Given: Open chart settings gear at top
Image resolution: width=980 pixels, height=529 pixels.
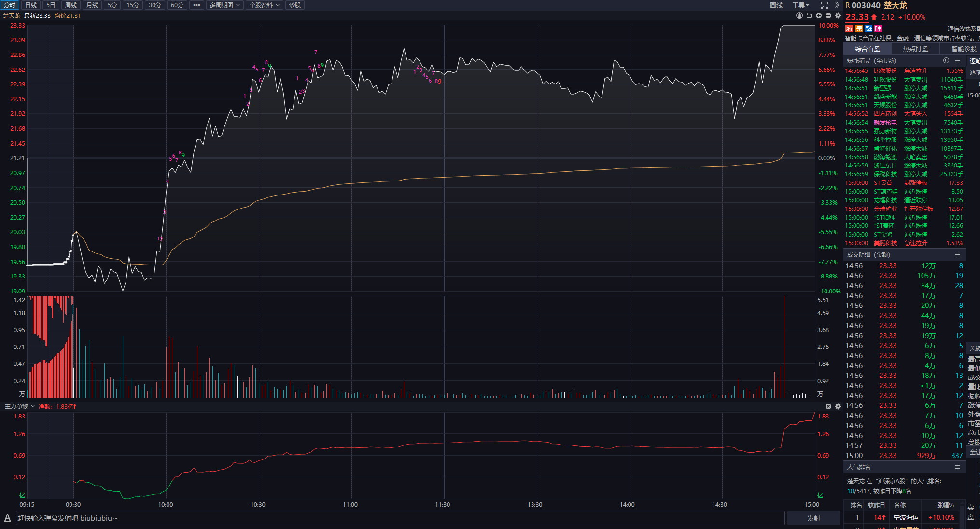Looking at the screenshot, I should coord(838,16).
